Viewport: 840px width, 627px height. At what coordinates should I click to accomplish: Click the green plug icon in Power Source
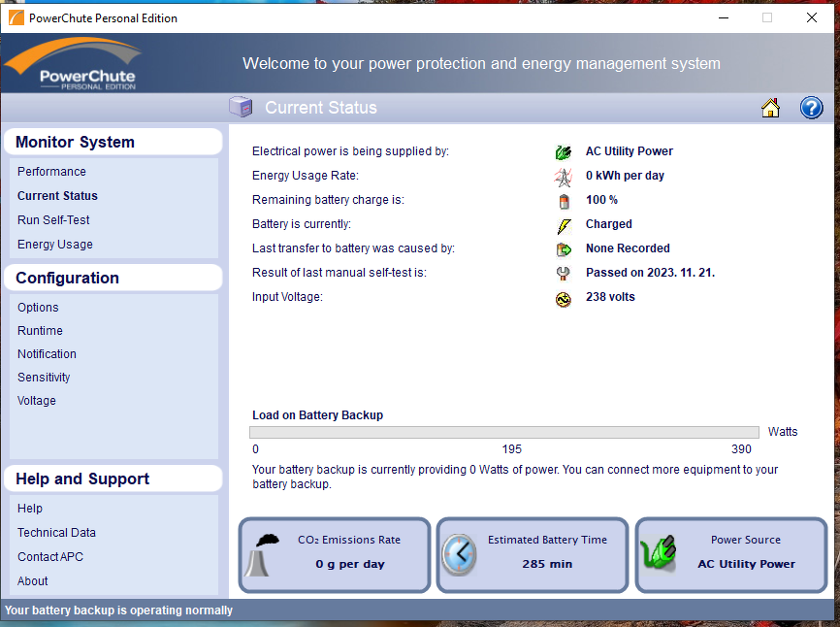(659, 553)
